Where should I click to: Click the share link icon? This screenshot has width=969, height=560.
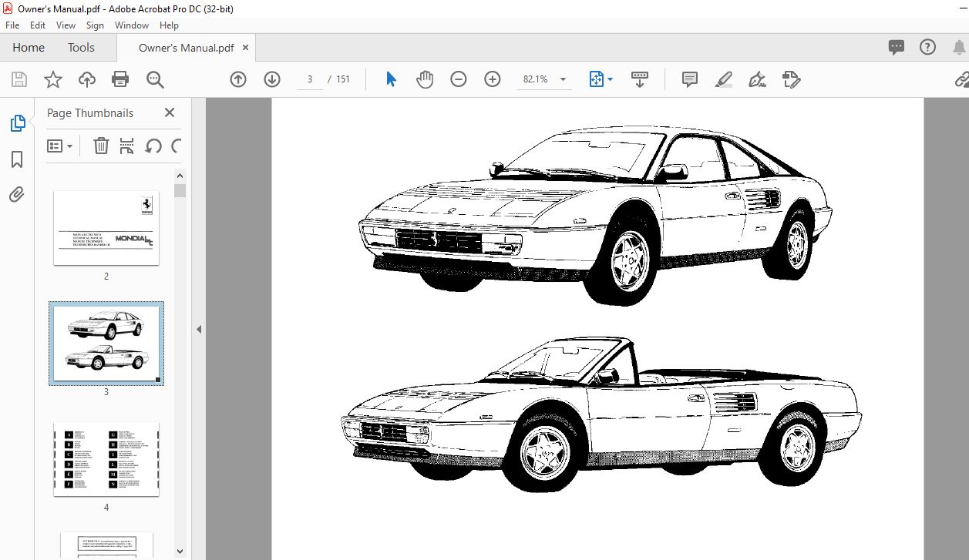point(961,79)
